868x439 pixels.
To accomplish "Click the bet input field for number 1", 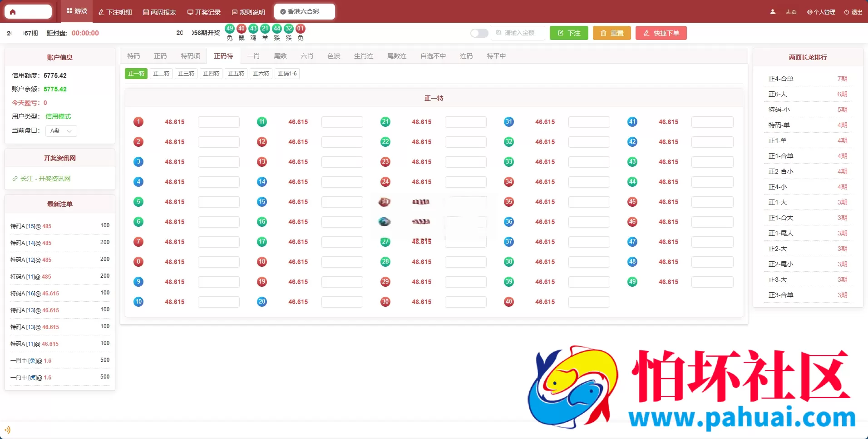I will click(219, 122).
